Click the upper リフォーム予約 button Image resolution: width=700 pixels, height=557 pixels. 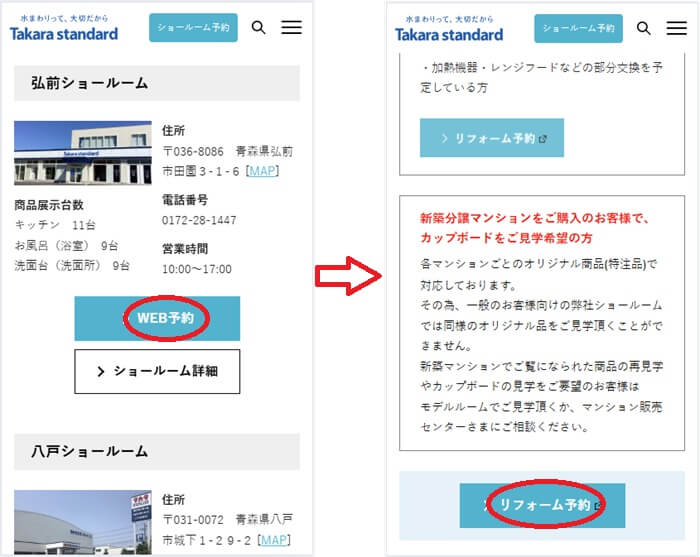[x=491, y=138]
